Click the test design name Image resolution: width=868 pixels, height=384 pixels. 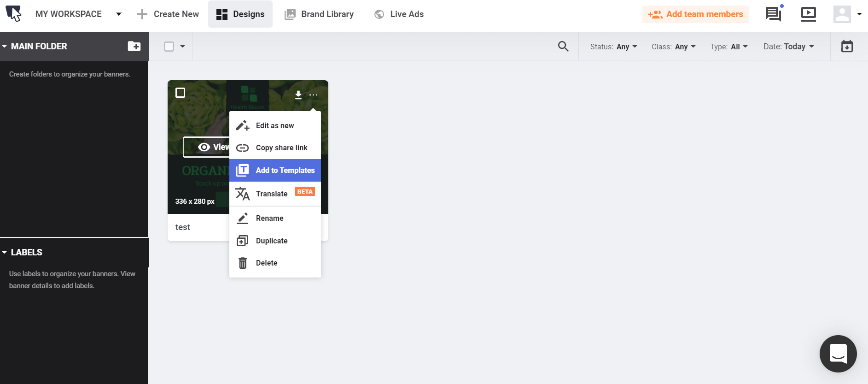(183, 227)
